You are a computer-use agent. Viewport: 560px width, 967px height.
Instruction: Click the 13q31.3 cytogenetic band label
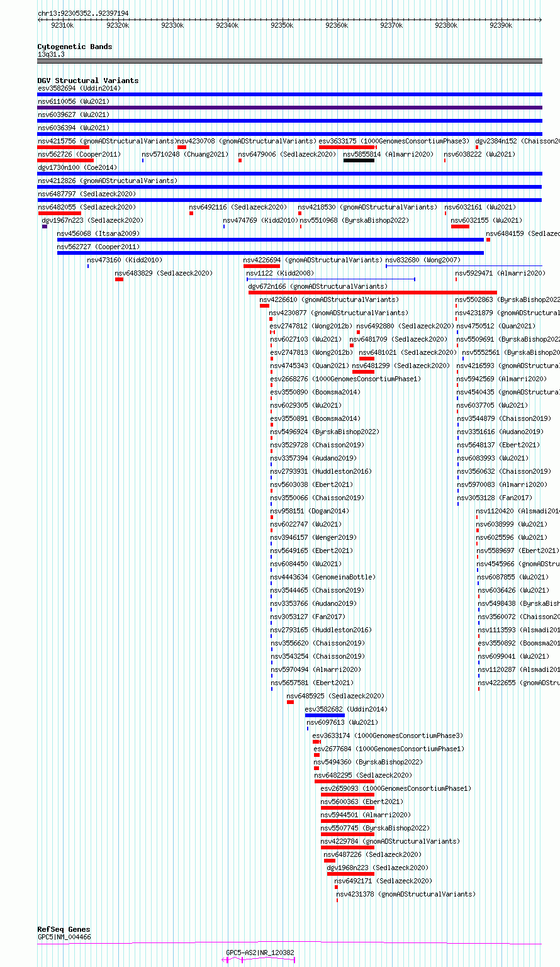51,54
